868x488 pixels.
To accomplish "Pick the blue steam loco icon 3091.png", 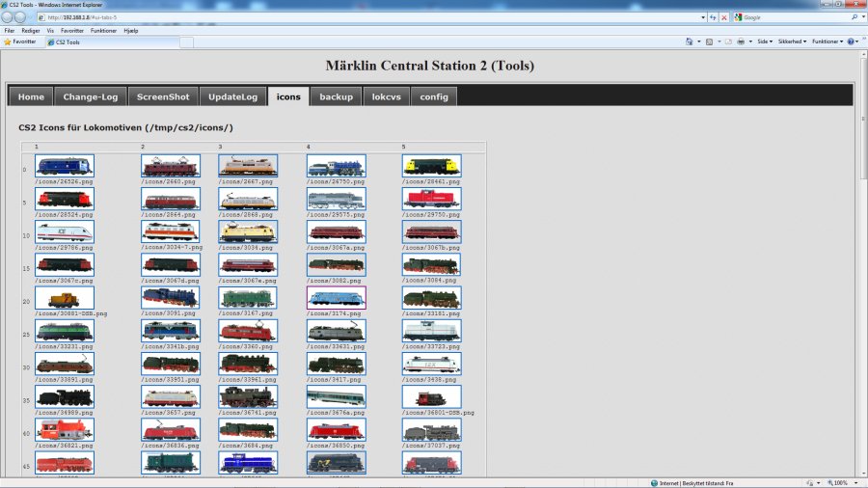I will pyautogui.click(x=171, y=298).
